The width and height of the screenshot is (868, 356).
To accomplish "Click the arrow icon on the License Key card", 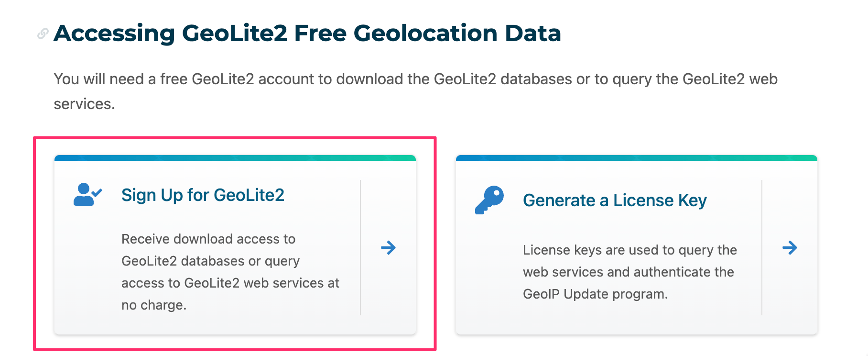I will point(791,247).
